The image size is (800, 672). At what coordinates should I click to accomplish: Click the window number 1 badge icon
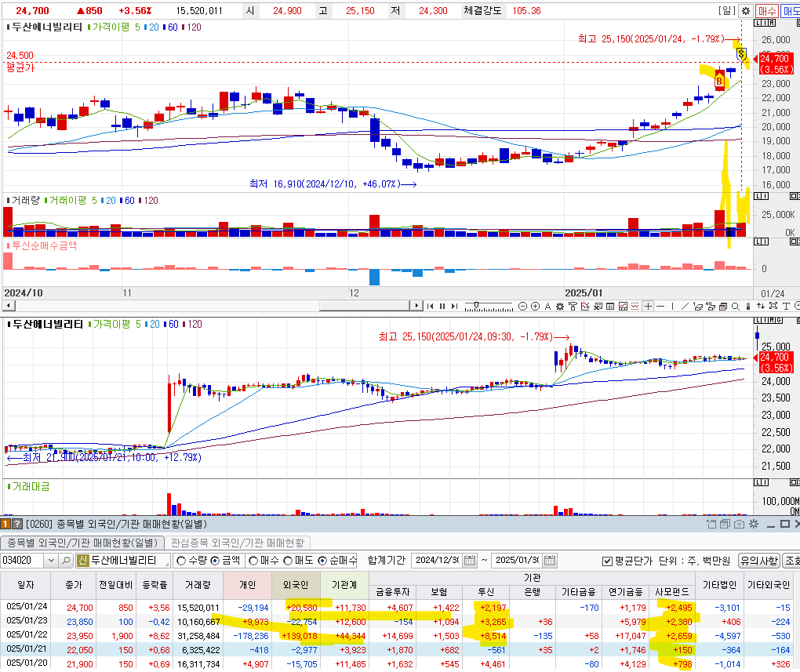click(5, 524)
